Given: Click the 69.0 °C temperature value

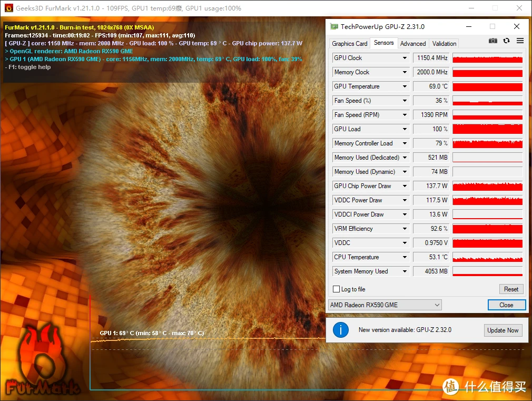Looking at the screenshot, I should point(431,86).
